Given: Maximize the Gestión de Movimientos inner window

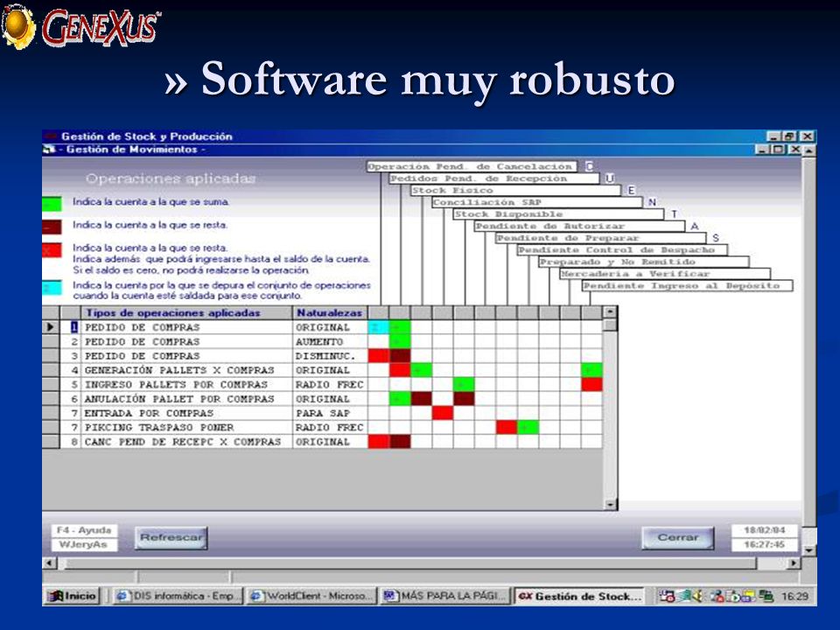Looking at the screenshot, I should [x=779, y=150].
